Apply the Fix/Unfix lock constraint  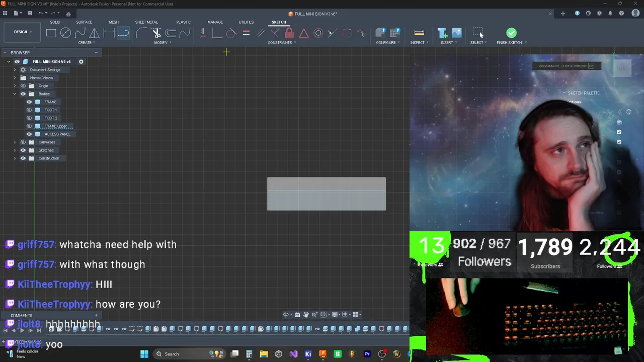(289, 33)
